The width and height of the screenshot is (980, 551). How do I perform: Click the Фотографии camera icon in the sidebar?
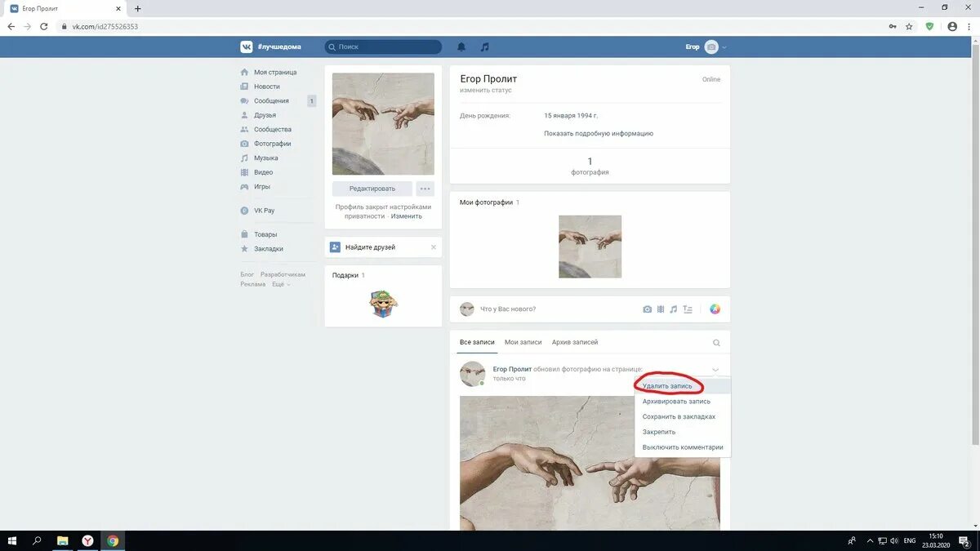pyautogui.click(x=244, y=144)
